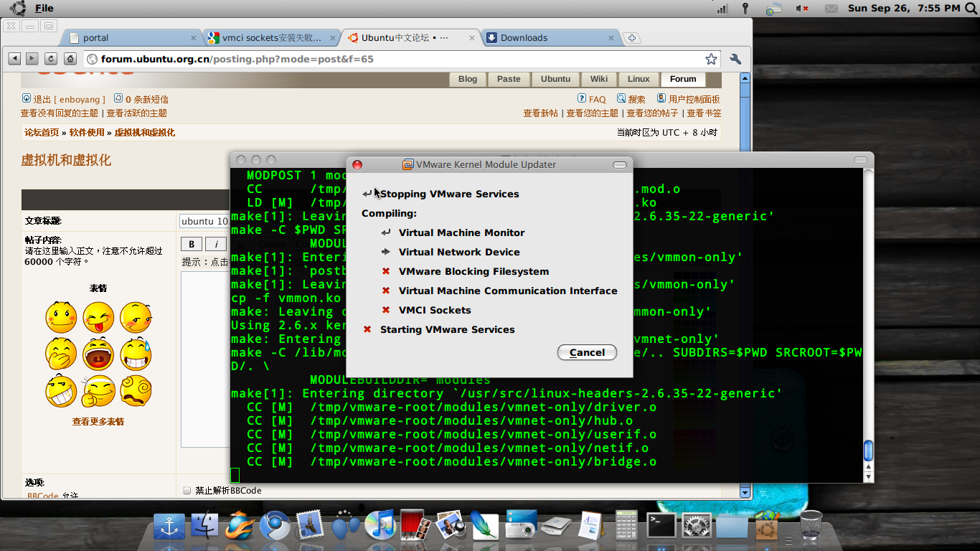Open 查看新帖 link
The image size is (980, 551).
(540, 113)
